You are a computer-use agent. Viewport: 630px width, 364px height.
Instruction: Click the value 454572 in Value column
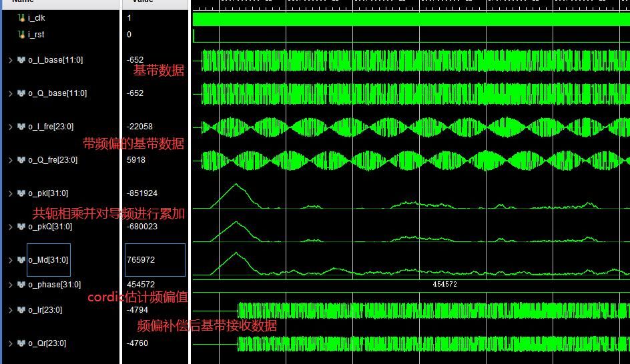tap(141, 285)
